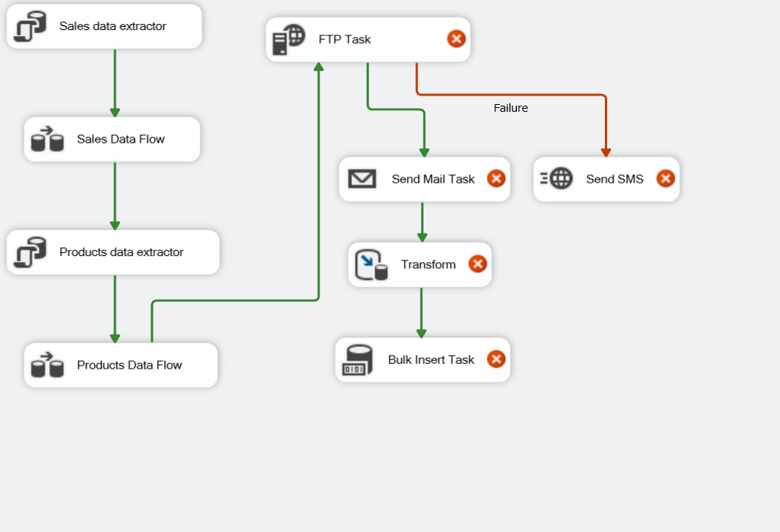
Task: Click the Bulk Insert Task database icon
Action: tap(358, 360)
